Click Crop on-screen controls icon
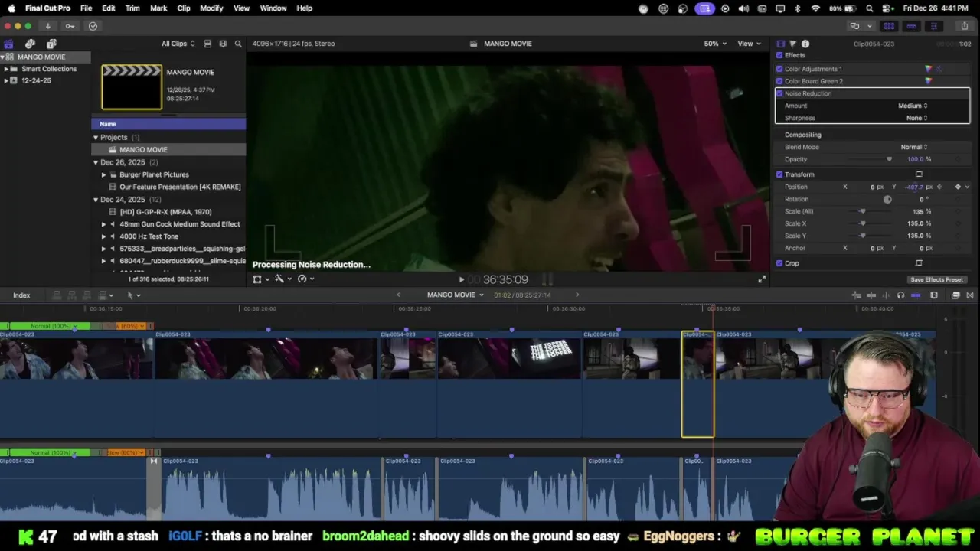The height and width of the screenshot is (551, 980). click(x=919, y=263)
